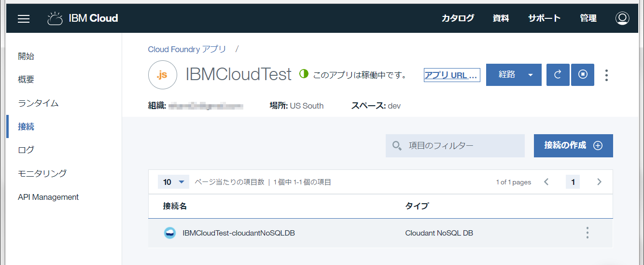This screenshot has height=265, width=644.
Task: Click the 項目のフィルター search field
Action: 455,146
